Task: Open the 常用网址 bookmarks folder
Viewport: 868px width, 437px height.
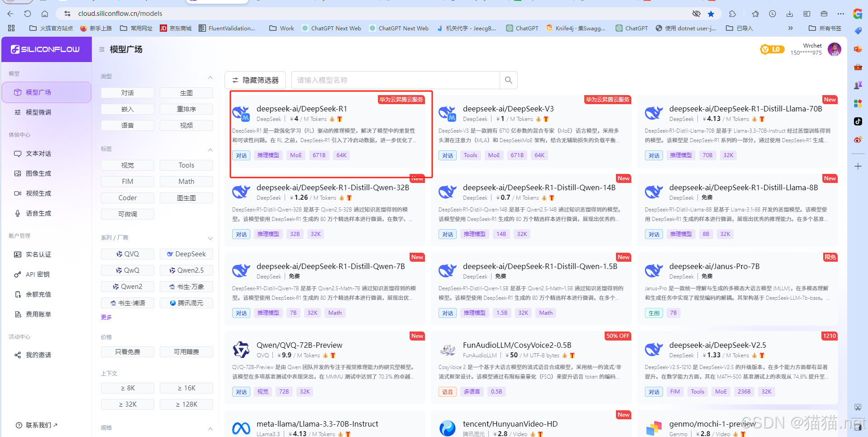Action: point(136,28)
